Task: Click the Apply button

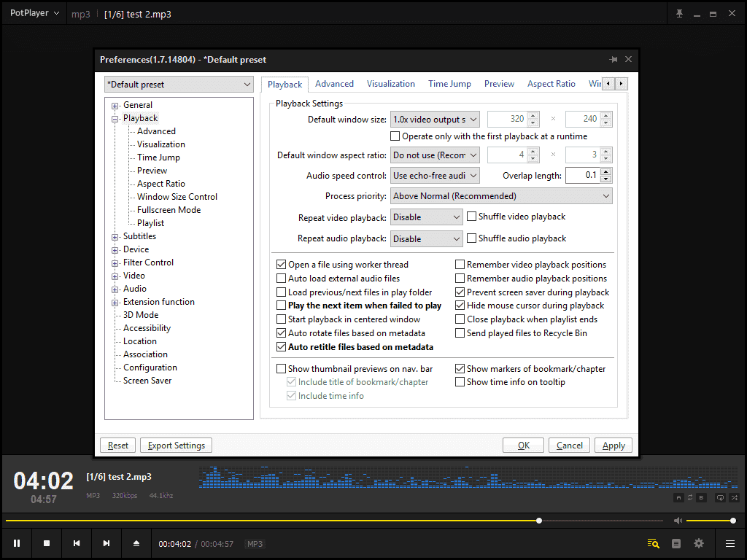Action: pos(614,446)
